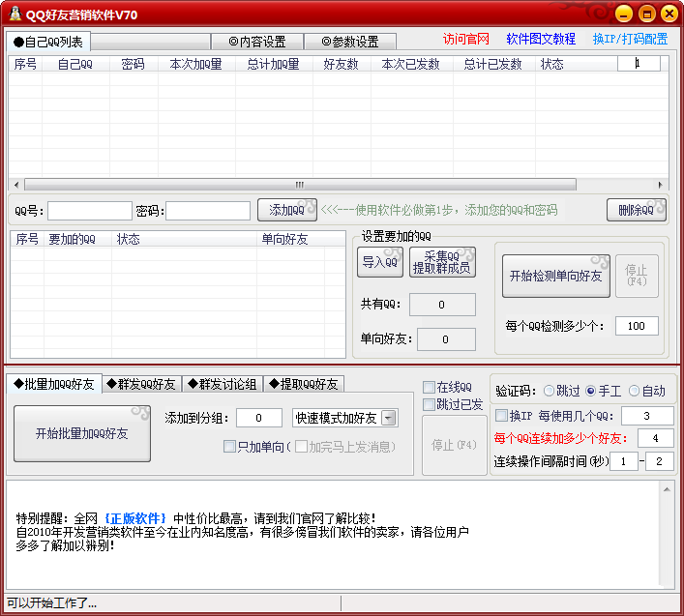Click the 自己QQ column header

75,64
